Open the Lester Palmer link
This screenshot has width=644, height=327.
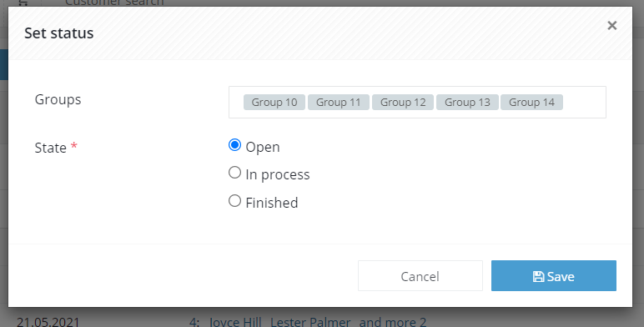[310, 322]
